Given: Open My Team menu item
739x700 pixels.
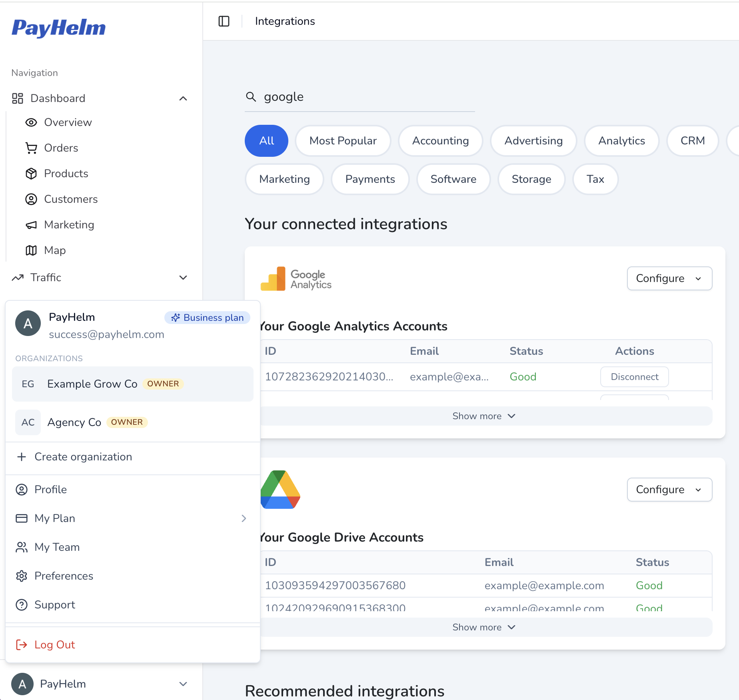Looking at the screenshot, I should 133,547.
